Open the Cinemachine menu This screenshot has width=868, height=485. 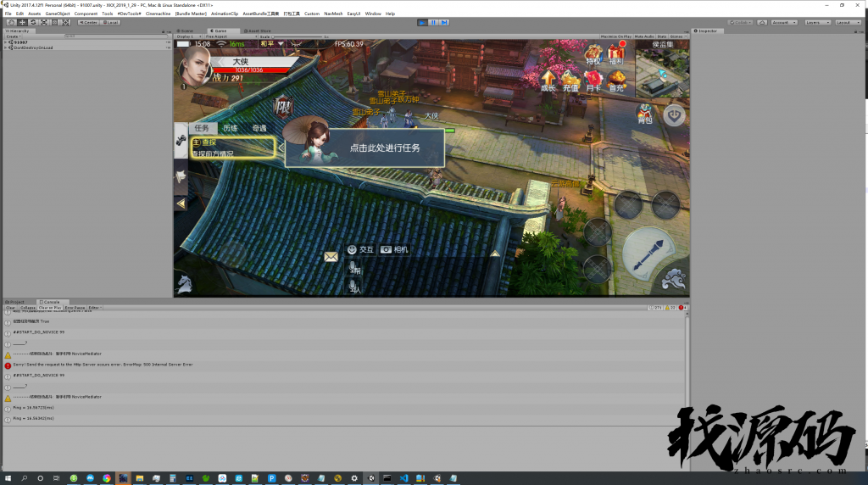[x=158, y=14]
